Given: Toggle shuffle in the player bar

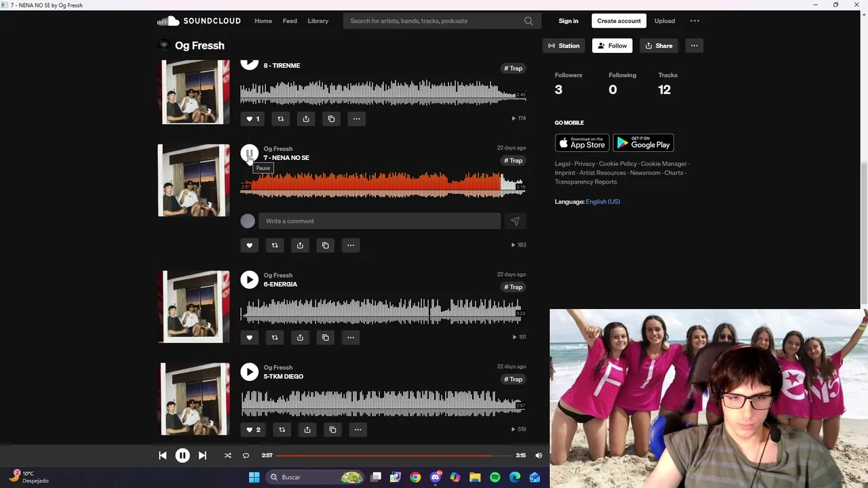Looking at the screenshot, I should (228, 455).
